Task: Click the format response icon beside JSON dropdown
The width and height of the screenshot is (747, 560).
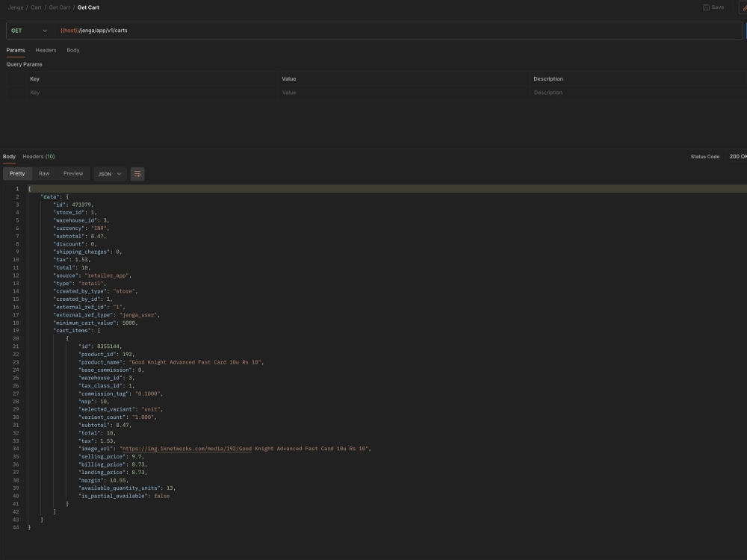Action: coord(137,173)
